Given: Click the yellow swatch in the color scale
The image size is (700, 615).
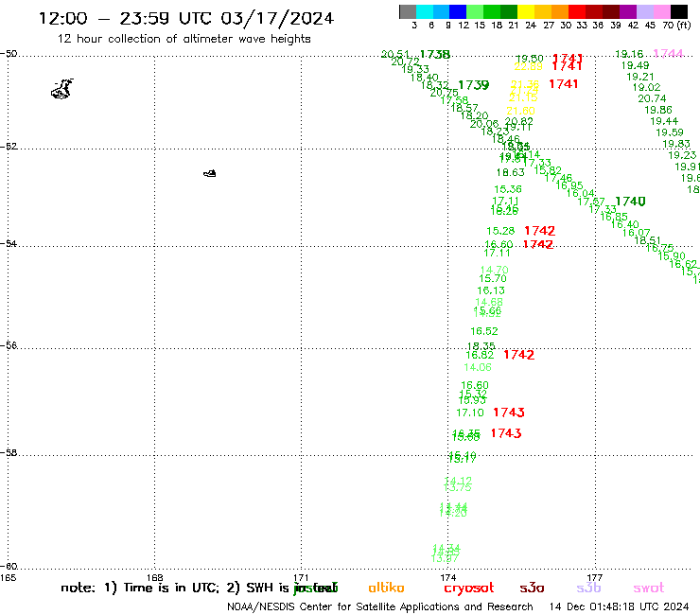Looking at the screenshot, I should pyautogui.click(x=526, y=11).
